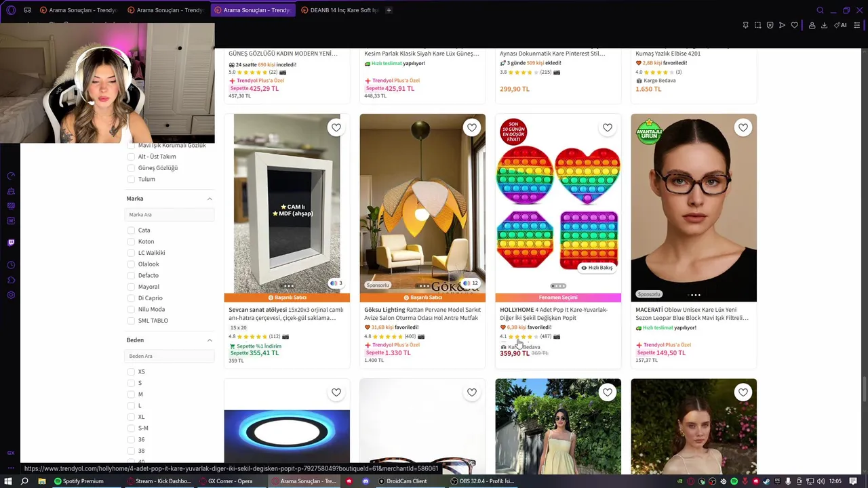868x488 pixels.
Task: Check the LC Waikiki brand filter
Action: tap(132, 253)
